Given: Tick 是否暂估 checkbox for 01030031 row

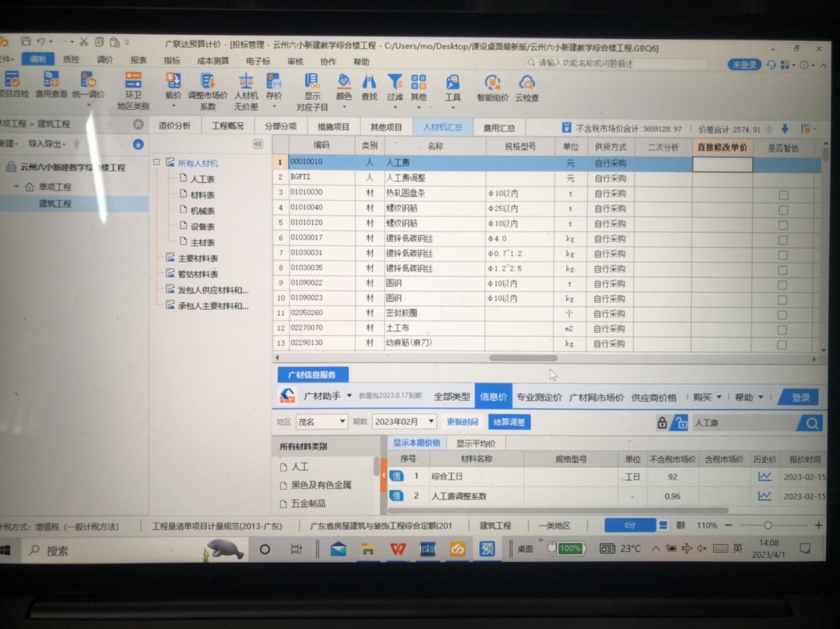Looking at the screenshot, I should [x=783, y=255].
